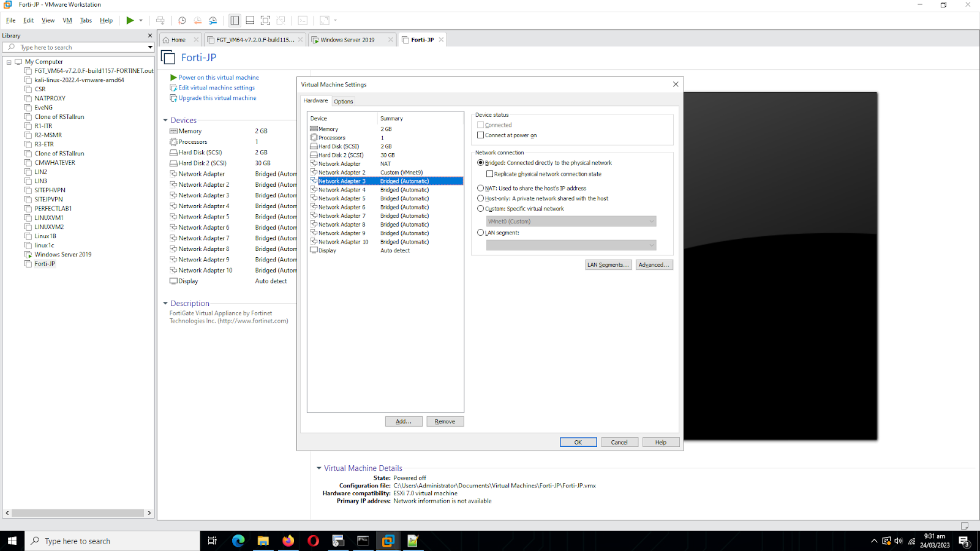Open the Snapshot Manager icon
The width and height of the screenshot is (980, 551).
tap(213, 20)
